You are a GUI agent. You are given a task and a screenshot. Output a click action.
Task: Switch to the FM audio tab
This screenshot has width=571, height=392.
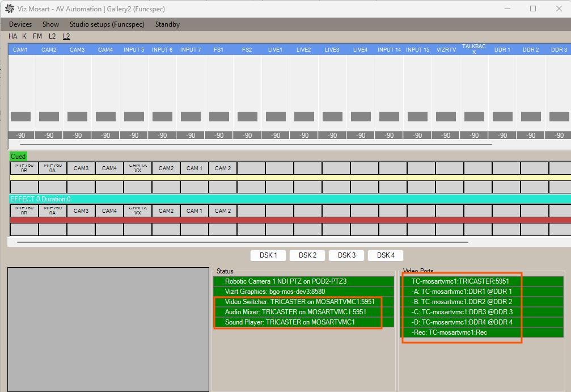[x=37, y=36]
